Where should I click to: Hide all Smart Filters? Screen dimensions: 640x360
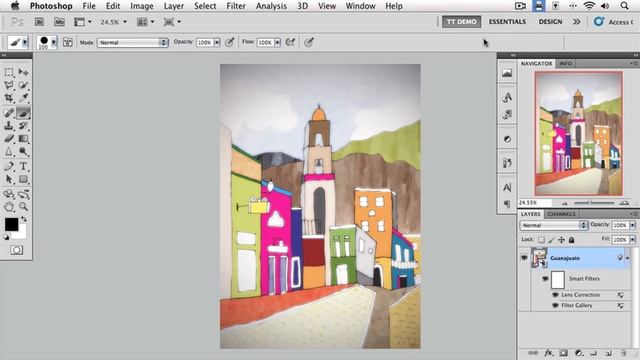545,278
